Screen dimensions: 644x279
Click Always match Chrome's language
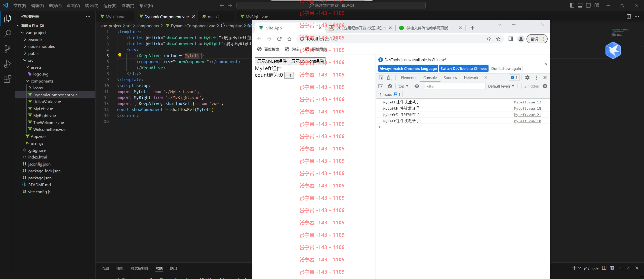click(408, 68)
